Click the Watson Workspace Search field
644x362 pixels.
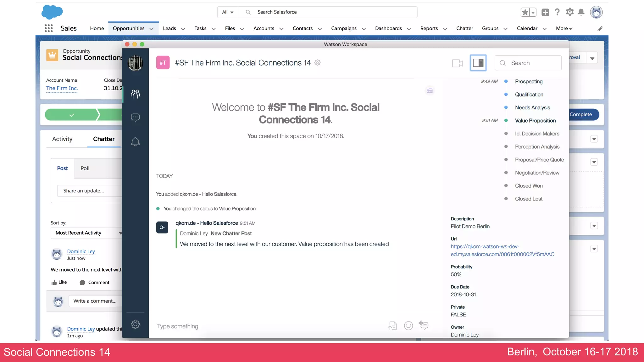click(528, 63)
